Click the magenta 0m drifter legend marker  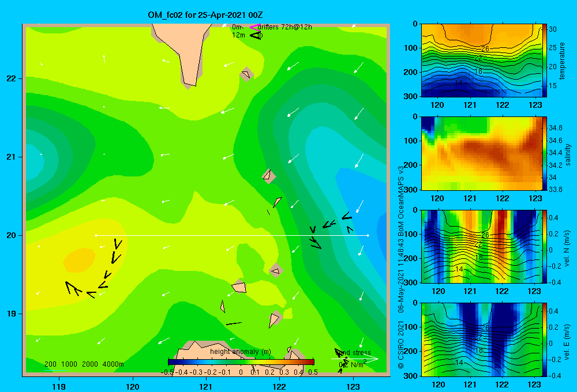[254, 27]
